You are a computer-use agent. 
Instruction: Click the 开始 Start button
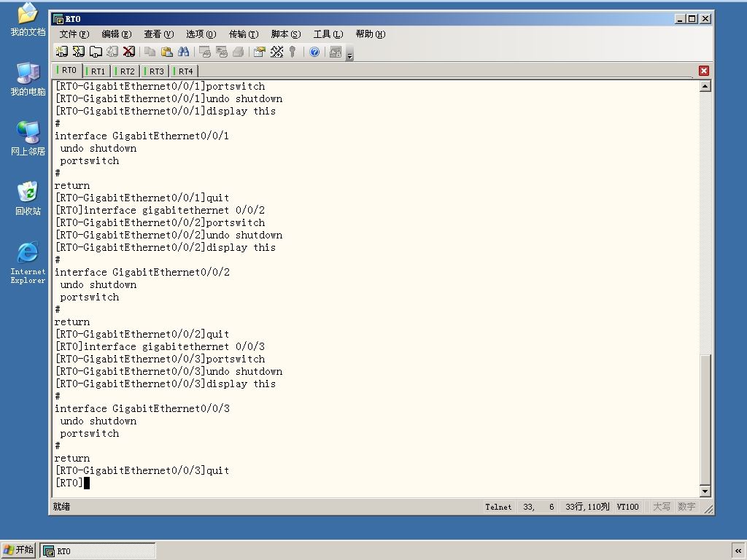coord(18,550)
